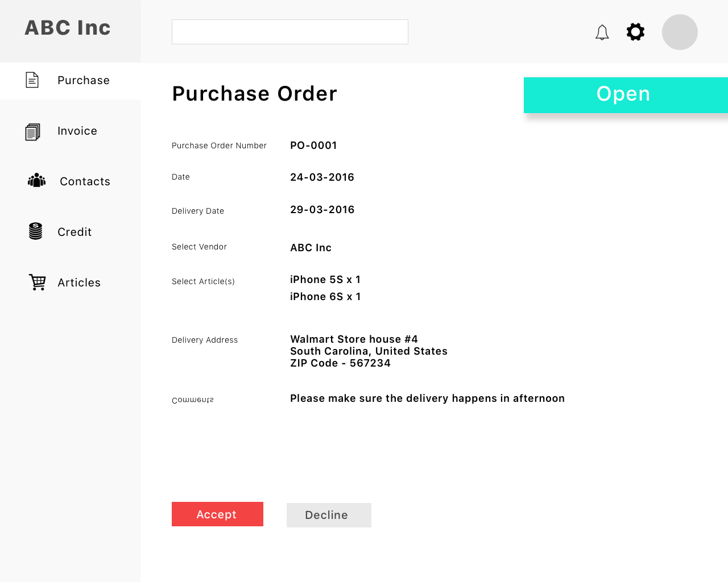This screenshot has height=582, width=728.
Task: Open settings via the gear icon
Action: coord(635,32)
